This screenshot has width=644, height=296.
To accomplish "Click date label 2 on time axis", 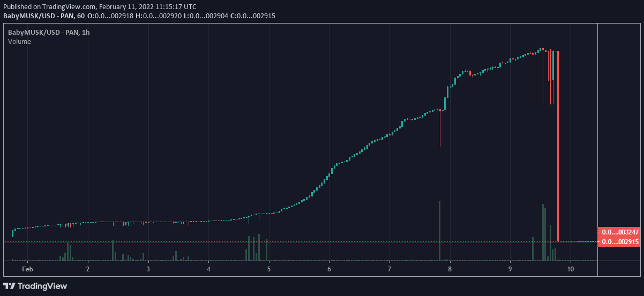I will [88, 269].
